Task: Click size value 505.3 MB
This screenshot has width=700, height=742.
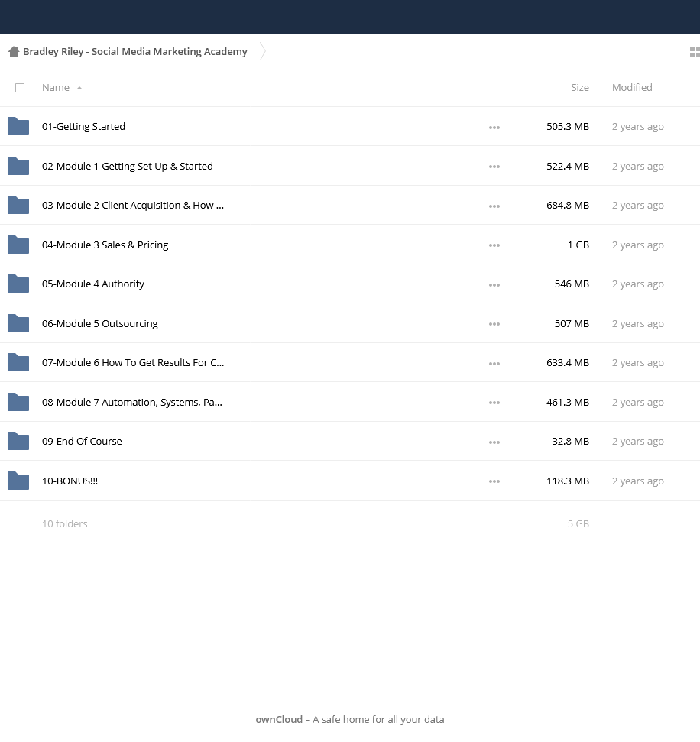Action: (x=568, y=126)
